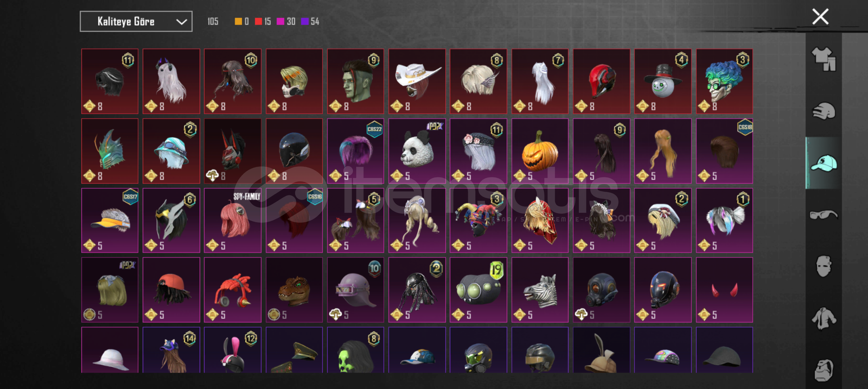The height and width of the screenshot is (389, 868).
Task: Select the helmet category icon in sidebar
Action: coord(824,111)
